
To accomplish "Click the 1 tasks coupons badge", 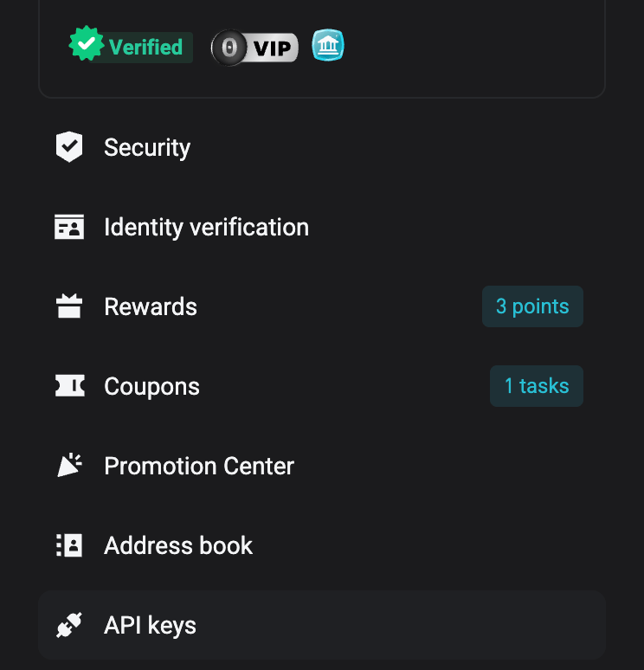I will pos(537,386).
